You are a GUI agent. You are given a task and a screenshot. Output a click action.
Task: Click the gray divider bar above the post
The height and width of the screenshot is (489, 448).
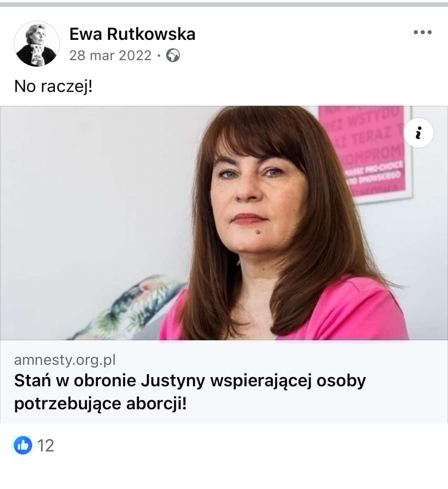(224, 4)
